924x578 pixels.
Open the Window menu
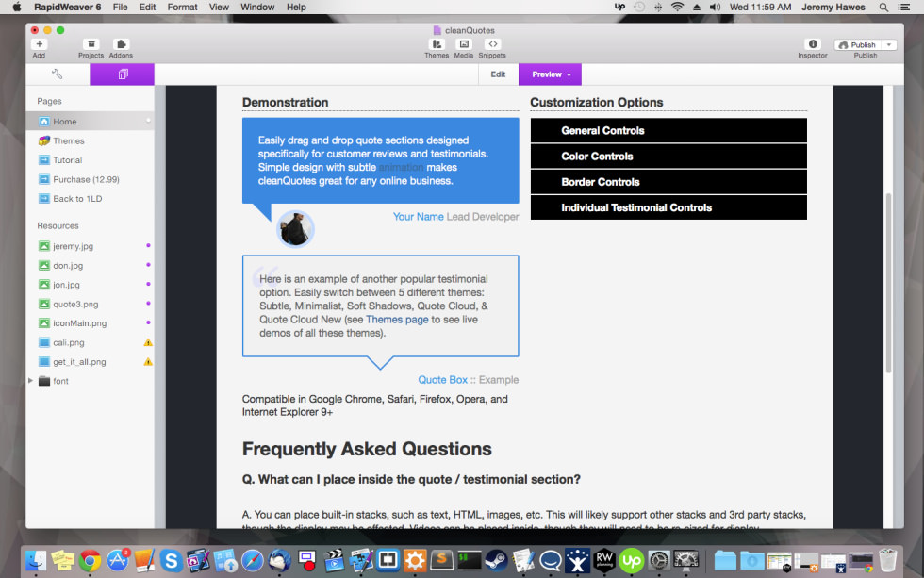point(257,7)
